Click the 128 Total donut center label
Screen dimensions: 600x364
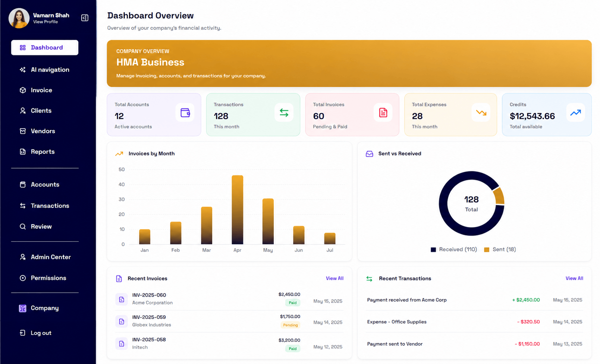point(471,204)
